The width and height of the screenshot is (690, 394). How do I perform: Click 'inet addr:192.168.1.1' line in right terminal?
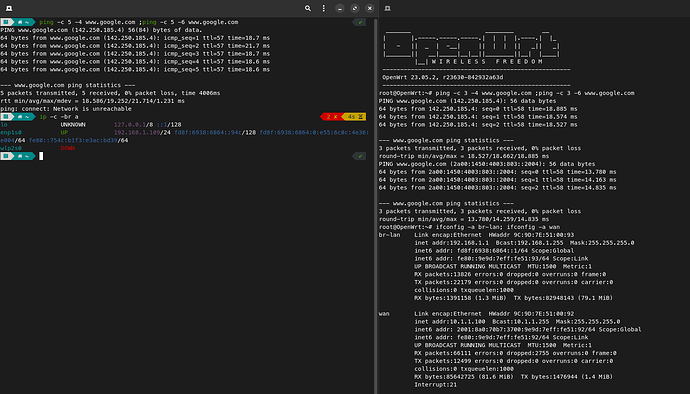[524, 243]
